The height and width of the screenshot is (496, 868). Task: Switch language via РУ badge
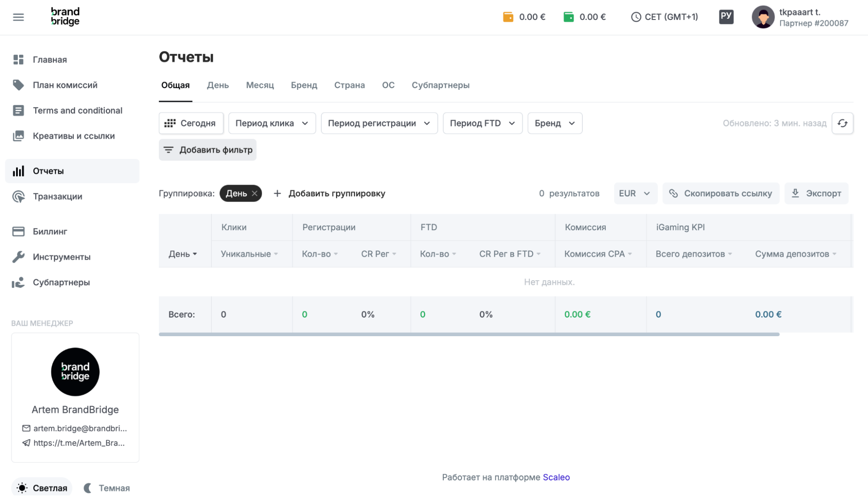pos(726,17)
